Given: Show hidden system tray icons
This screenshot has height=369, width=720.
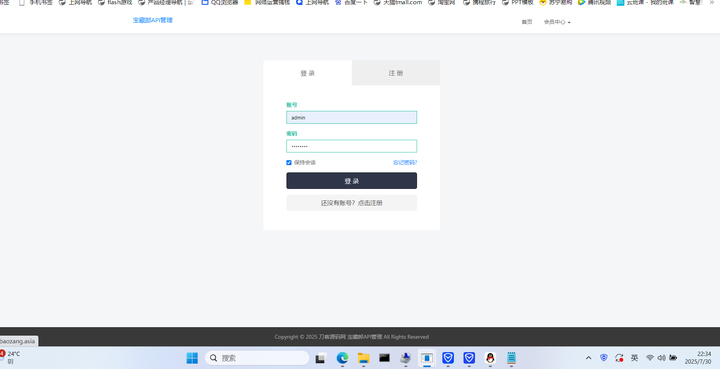Looking at the screenshot, I should (588, 358).
